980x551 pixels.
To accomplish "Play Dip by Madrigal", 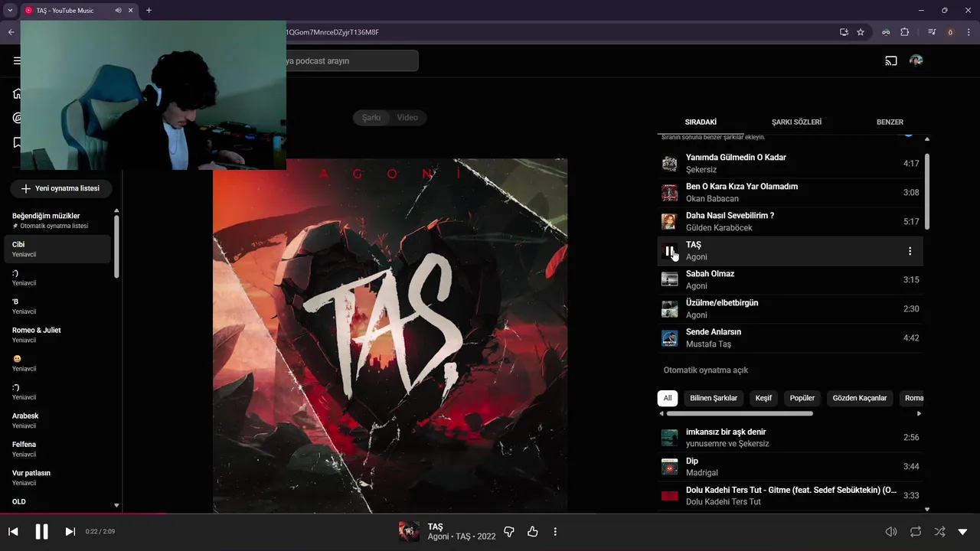I will (x=791, y=467).
